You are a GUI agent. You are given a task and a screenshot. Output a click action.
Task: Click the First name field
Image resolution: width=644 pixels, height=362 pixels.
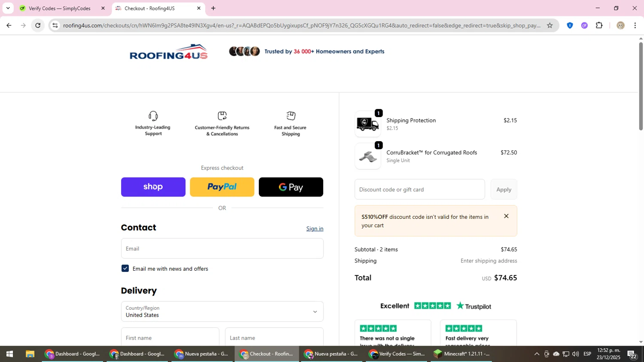click(x=170, y=338)
